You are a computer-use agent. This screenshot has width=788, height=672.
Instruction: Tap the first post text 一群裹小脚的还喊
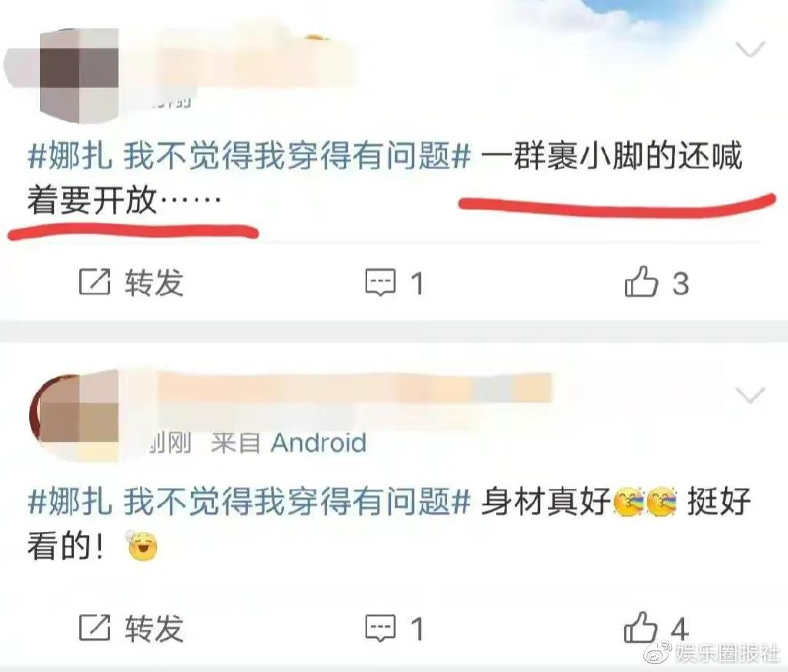(x=612, y=155)
